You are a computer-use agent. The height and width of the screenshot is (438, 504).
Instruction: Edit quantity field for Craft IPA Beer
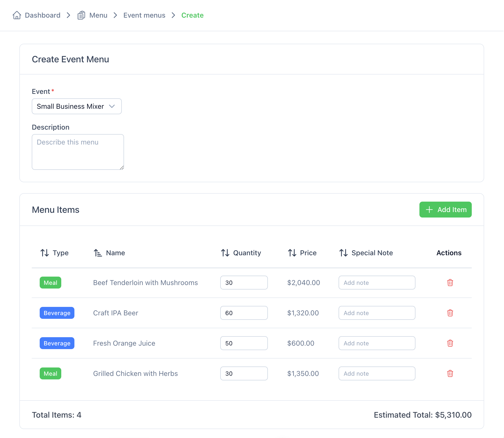(x=244, y=313)
